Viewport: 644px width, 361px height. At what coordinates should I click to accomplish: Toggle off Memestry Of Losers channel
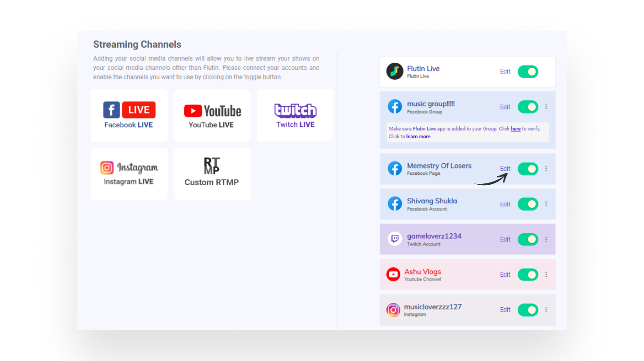528,169
